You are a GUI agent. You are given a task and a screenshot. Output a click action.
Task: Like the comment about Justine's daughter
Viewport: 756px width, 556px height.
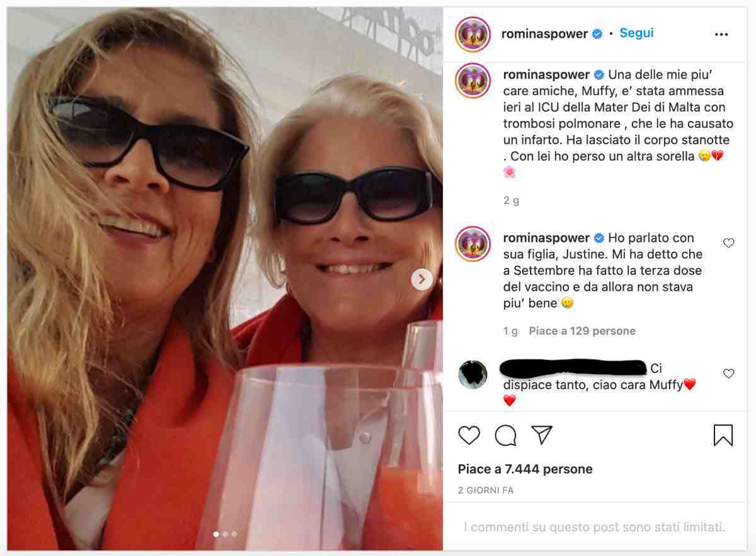728,243
